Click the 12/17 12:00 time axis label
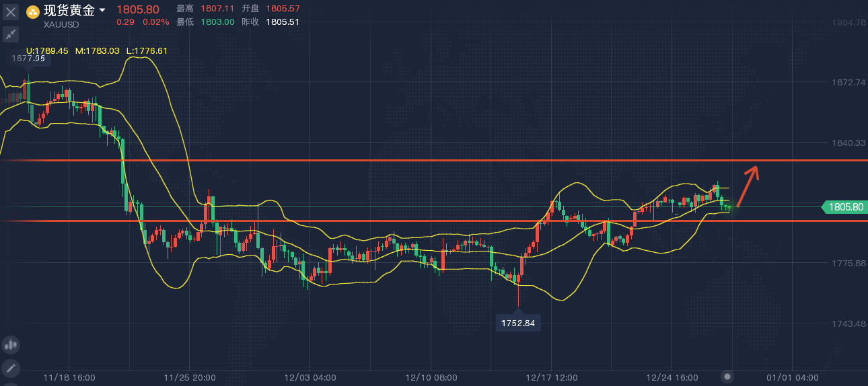 (x=552, y=377)
